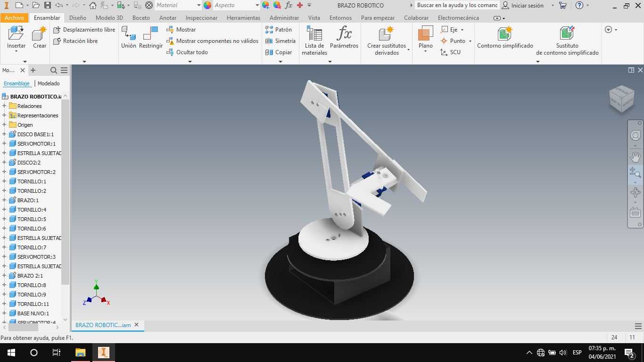Click Contorno simplificado tool
Image resolution: width=644 pixels, height=362 pixels.
pos(505,37)
